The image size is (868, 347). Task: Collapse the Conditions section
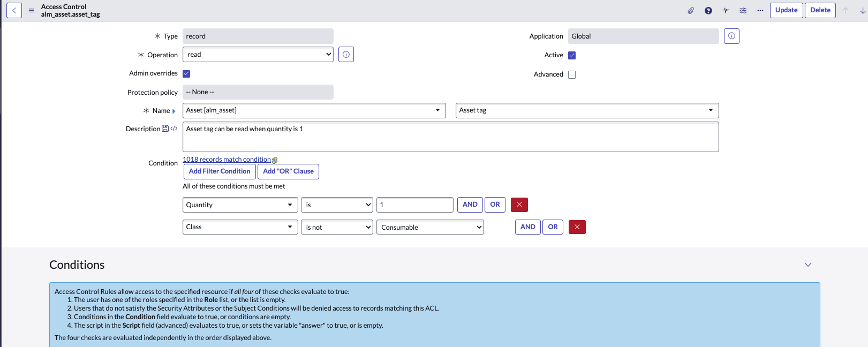808,265
